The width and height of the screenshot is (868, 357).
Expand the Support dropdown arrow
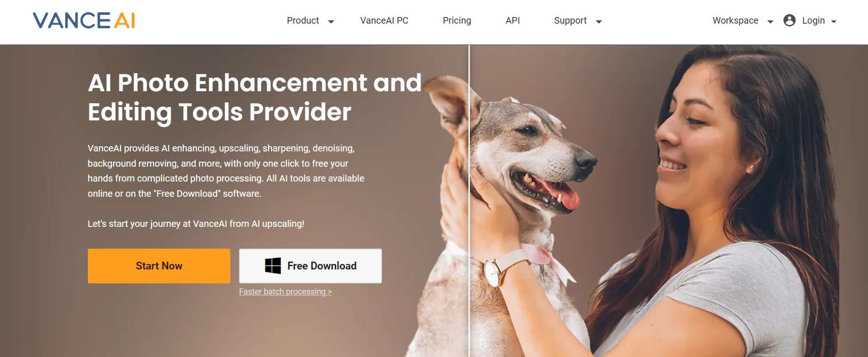click(x=599, y=22)
